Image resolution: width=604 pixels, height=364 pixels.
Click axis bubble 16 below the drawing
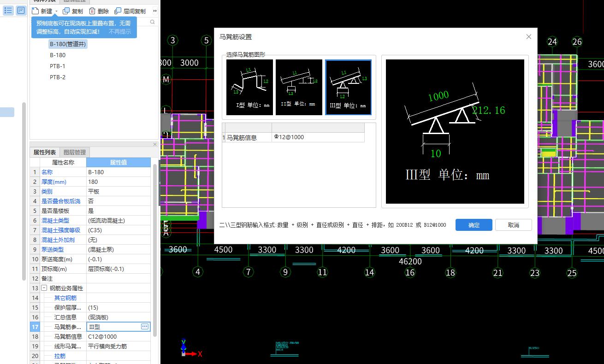(410, 272)
